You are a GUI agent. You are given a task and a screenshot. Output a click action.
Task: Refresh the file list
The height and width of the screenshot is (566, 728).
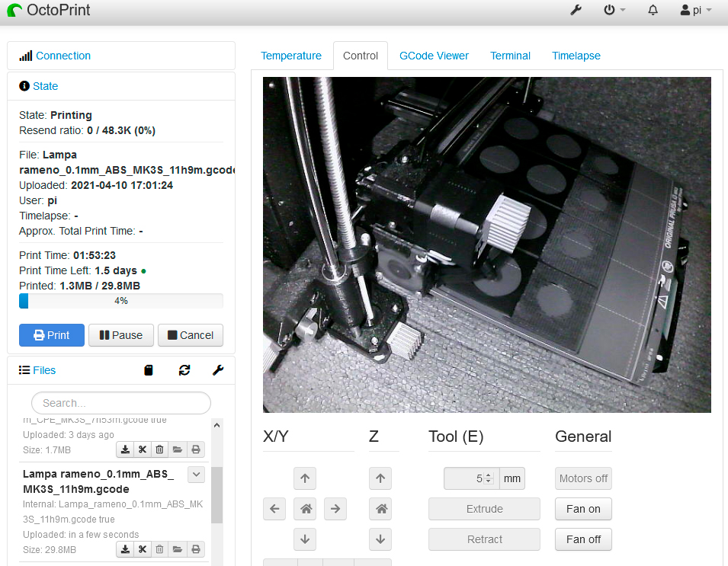(184, 370)
